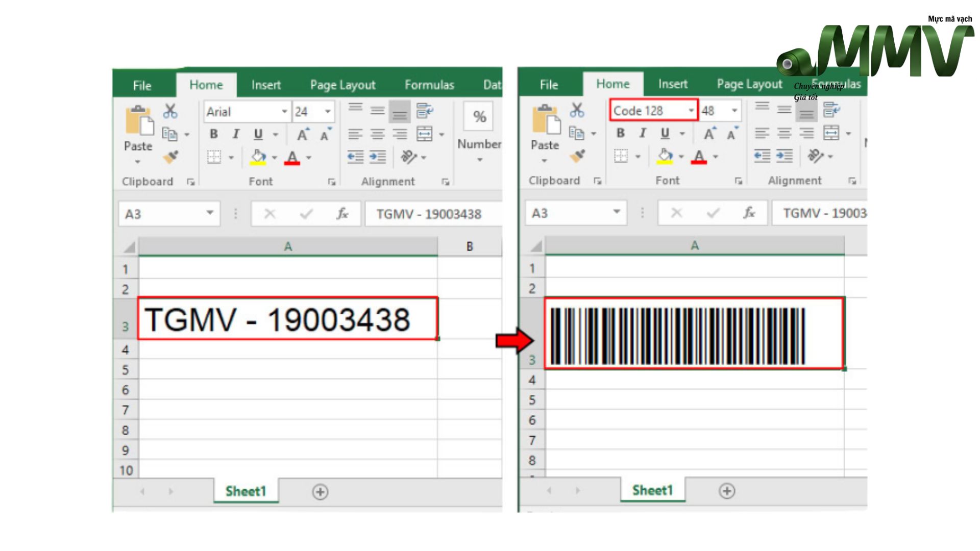This screenshot has height=551, width=980.
Task: Align text left in left window
Action: pos(355,134)
